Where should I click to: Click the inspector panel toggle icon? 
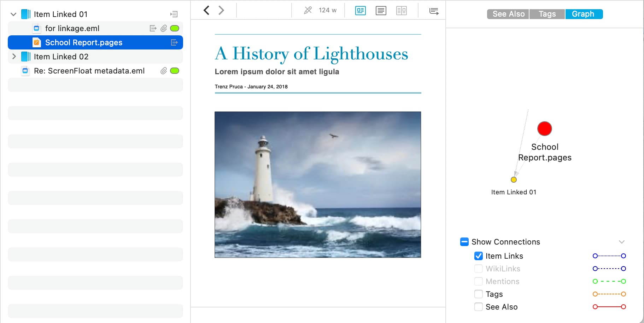click(x=434, y=11)
